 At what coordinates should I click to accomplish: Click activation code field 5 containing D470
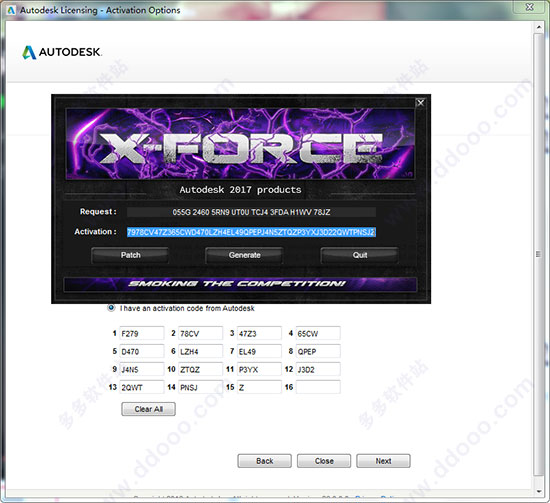142,351
